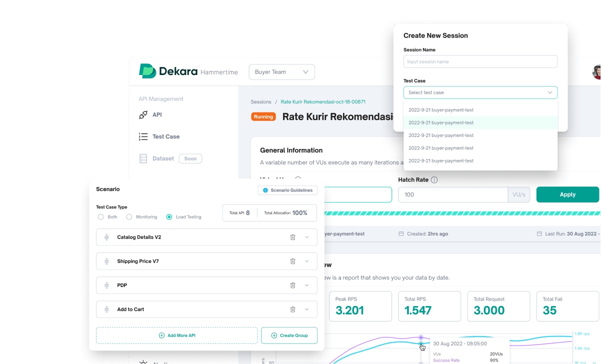The width and height of the screenshot is (601, 364).
Task: Click the Hatch Rate info icon
Action: pyautogui.click(x=434, y=180)
